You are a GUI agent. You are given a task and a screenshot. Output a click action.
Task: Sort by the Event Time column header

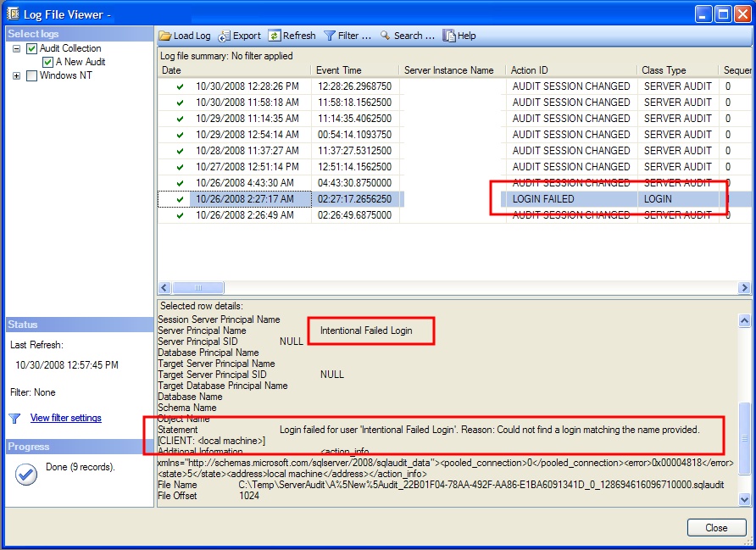click(x=355, y=70)
